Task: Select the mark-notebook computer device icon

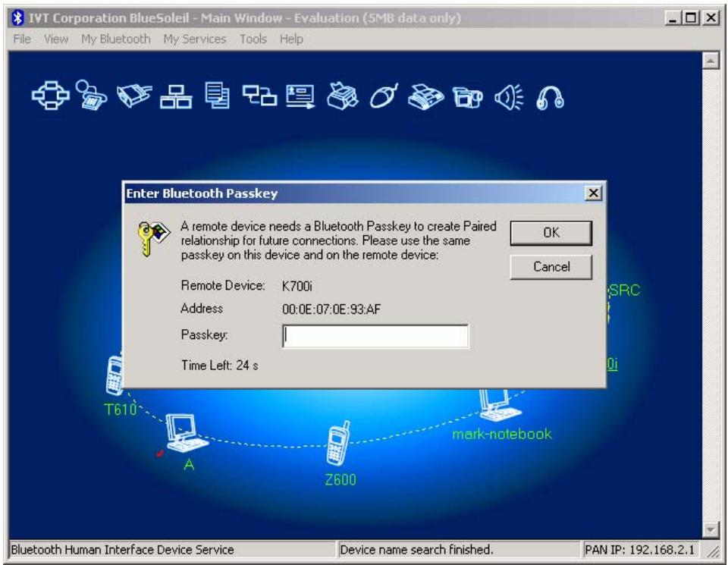Action: [500, 405]
